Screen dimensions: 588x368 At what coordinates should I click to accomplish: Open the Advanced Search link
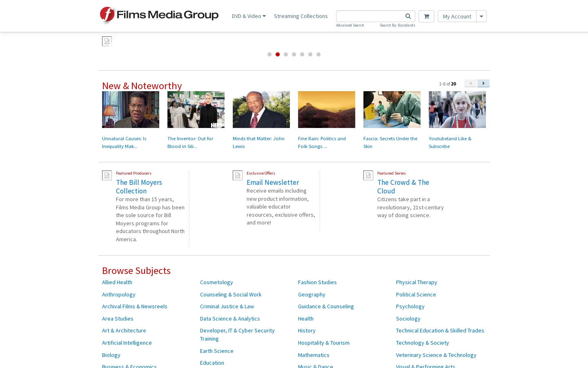point(350,25)
